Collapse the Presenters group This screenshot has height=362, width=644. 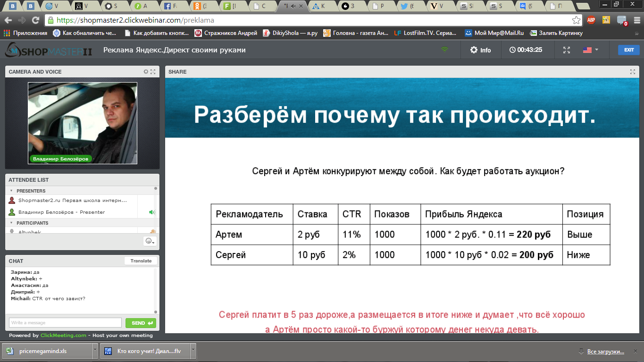11,191
